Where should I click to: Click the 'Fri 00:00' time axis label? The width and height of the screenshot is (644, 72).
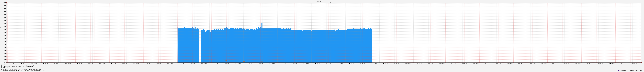(226, 63)
